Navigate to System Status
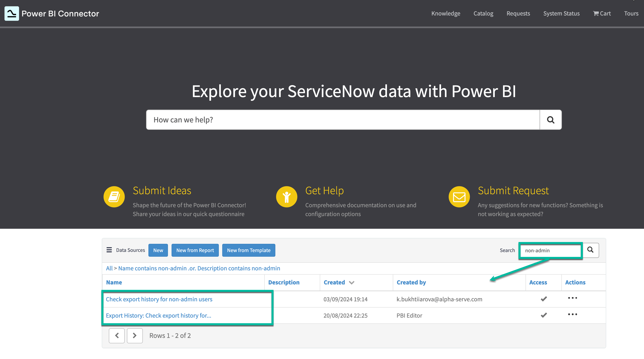Image resolution: width=644 pixels, height=359 pixels. pos(561,13)
